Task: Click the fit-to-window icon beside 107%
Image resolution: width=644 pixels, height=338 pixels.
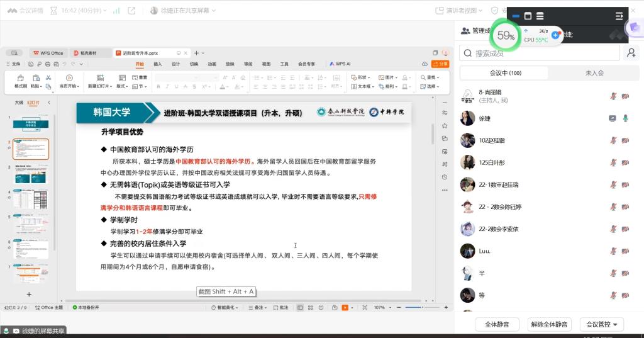Action: tap(365, 308)
